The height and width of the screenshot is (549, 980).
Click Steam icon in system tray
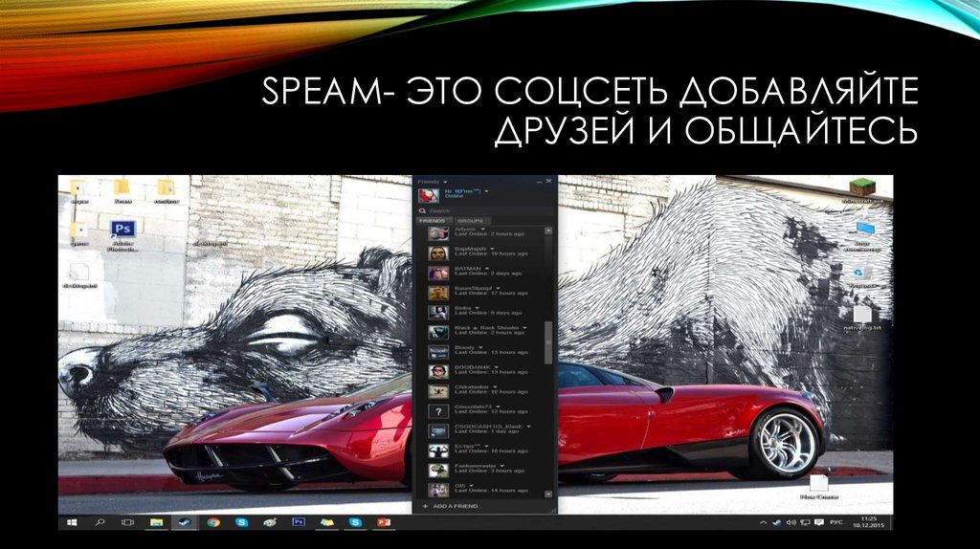pyautogui.click(x=777, y=522)
